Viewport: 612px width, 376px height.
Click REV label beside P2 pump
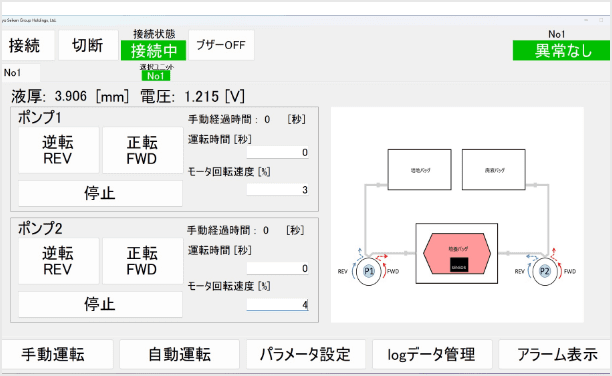519,271
